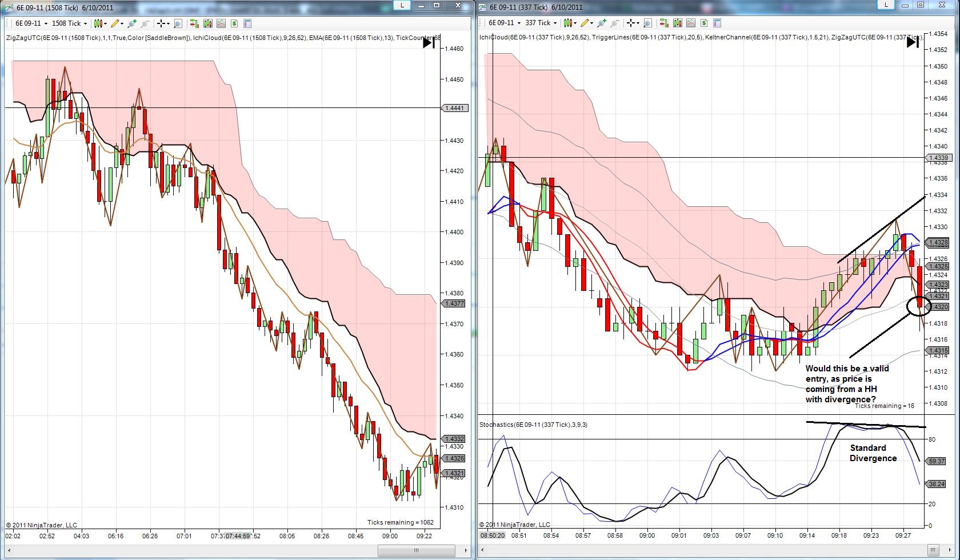The height and width of the screenshot is (560, 960).
Task: Click the panel window icon in the 337 Tick toolbar
Action: (717, 23)
